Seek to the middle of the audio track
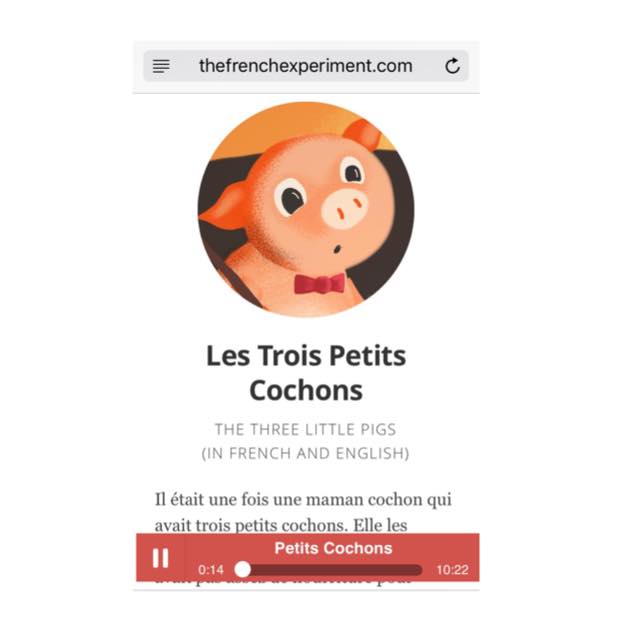The width and height of the screenshot is (619, 619). point(332,570)
